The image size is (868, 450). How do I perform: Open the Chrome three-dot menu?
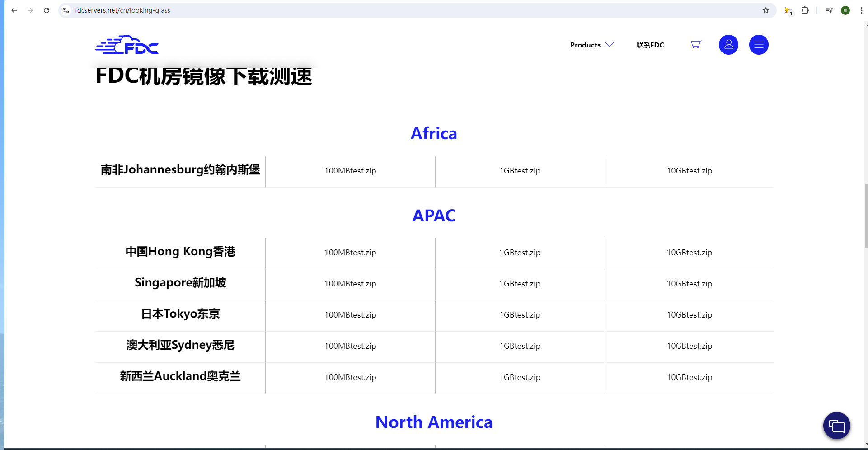pos(861,10)
